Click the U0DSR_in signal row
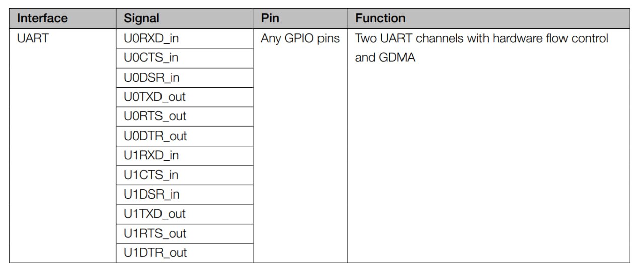Viewport: 644px width, 263px height. [151, 78]
